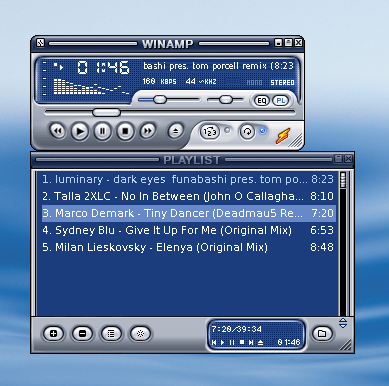Open the playlist Misc options menu button

click(x=140, y=333)
